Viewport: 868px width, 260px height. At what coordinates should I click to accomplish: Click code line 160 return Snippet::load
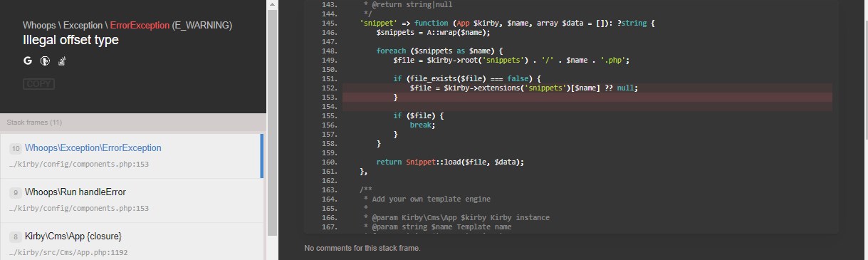tap(450, 162)
